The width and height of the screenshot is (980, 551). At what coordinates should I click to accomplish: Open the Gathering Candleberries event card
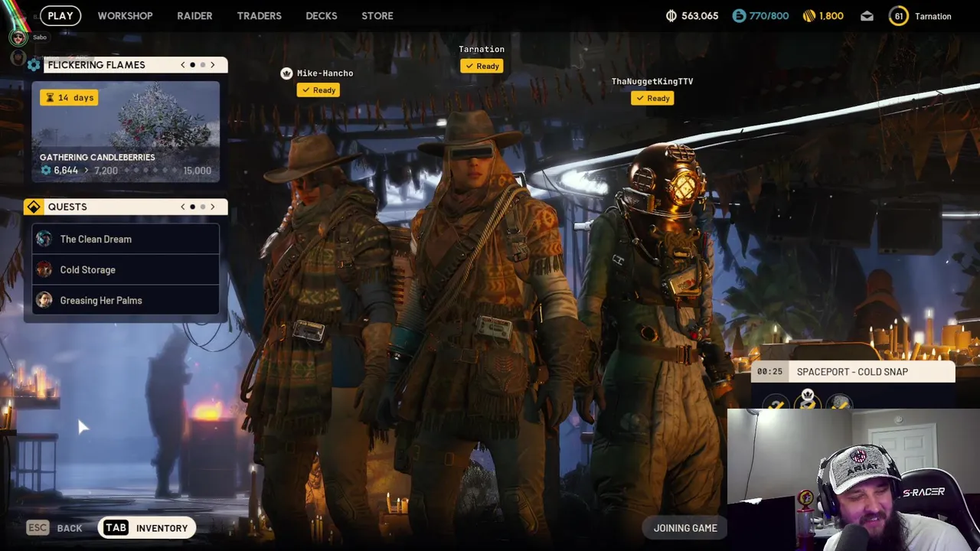click(126, 132)
